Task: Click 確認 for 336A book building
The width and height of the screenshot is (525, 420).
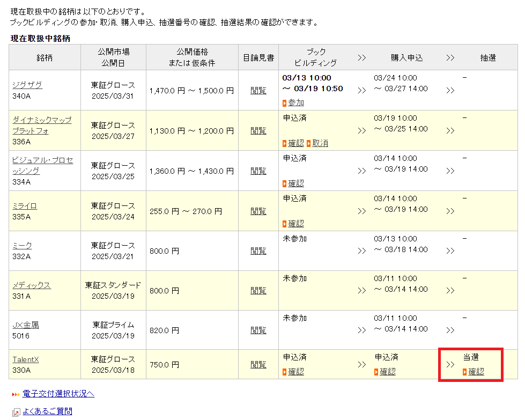Action: coord(295,143)
